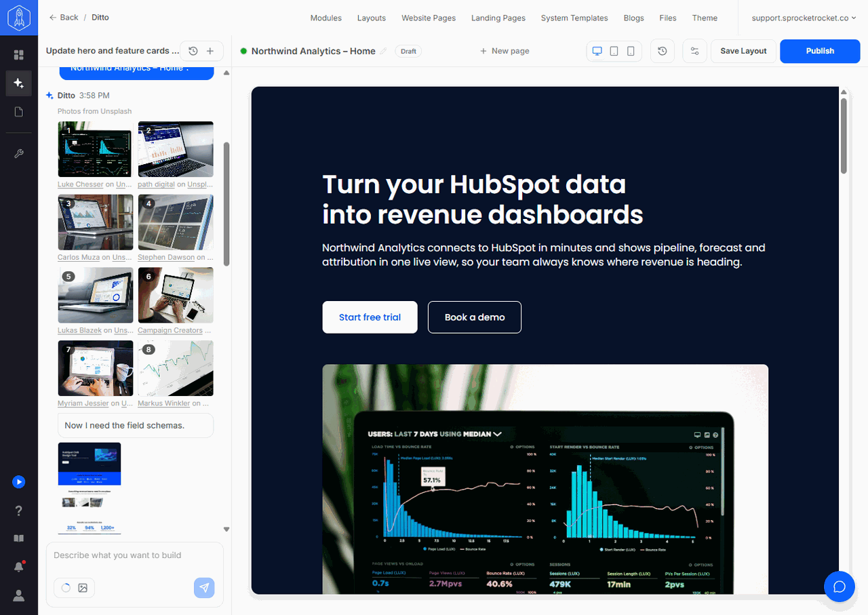This screenshot has width=868, height=615.
Task: Select Unsplash photo number 5
Action: [x=96, y=295]
